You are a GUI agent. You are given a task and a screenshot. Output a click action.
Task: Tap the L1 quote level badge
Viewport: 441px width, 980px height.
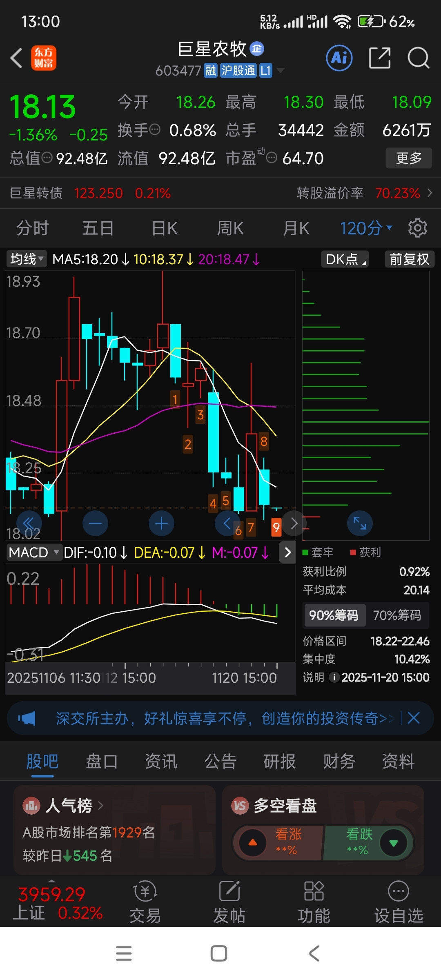pyautogui.click(x=265, y=71)
